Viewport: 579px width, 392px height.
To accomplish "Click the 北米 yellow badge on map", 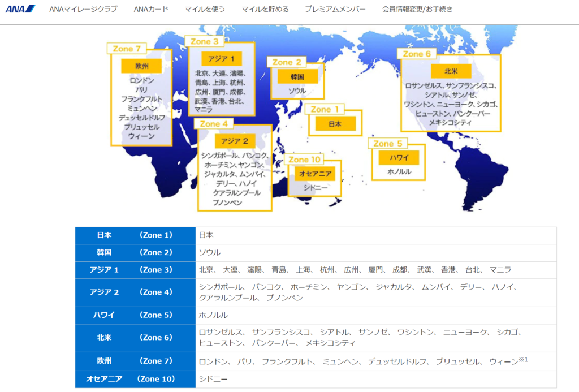I will [451, 71].
